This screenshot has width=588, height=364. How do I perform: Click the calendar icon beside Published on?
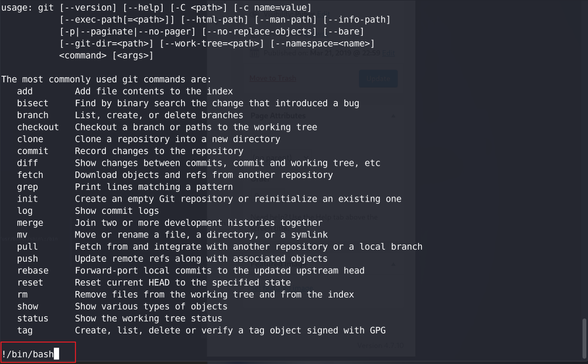click(x=254, y=53)
